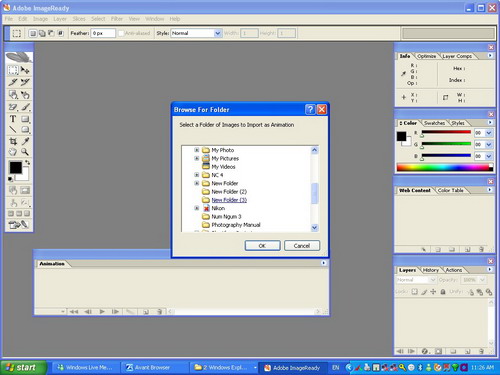Open the Style dropdown in options bar

pos(217,33)
